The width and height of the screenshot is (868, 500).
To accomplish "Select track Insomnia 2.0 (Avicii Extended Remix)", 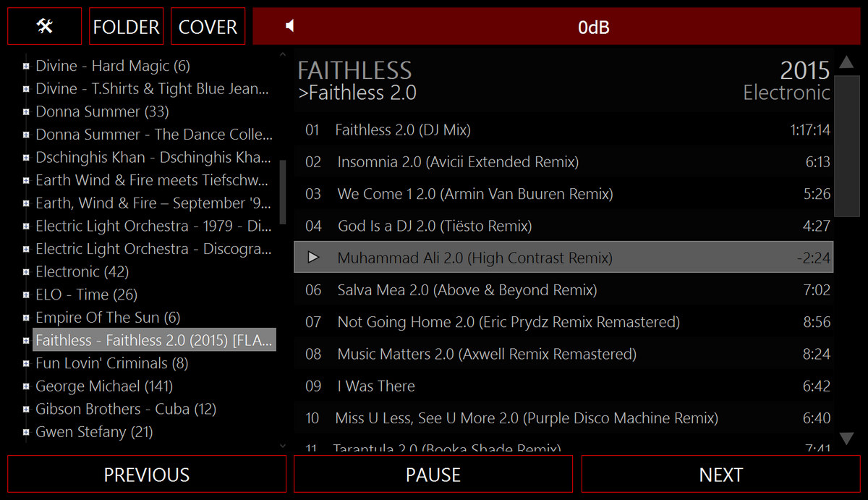I will [563, 162].
